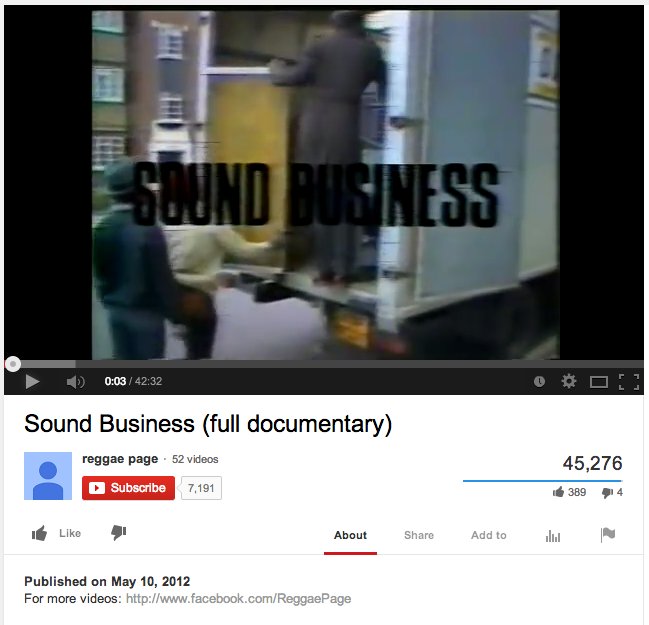Open the Add to menu
The width and height of the screenshot is (649, 625).
(x=488, y=535)
